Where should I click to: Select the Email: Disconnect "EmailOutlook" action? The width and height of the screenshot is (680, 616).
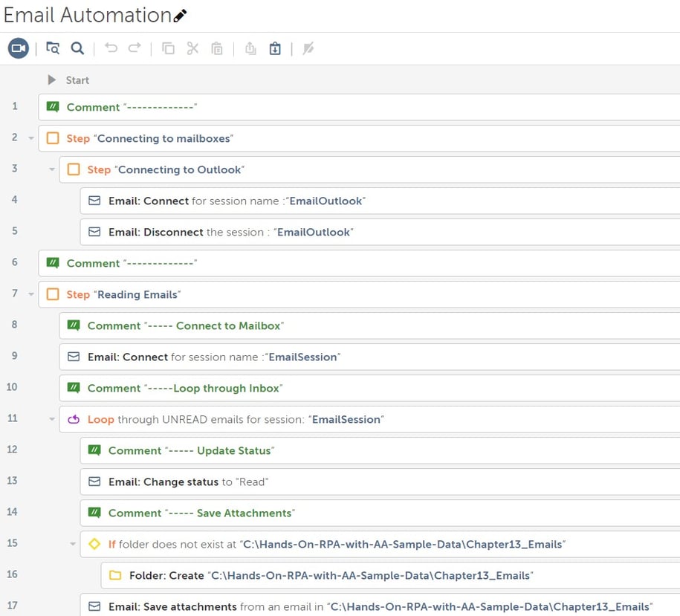pos(380,232)
